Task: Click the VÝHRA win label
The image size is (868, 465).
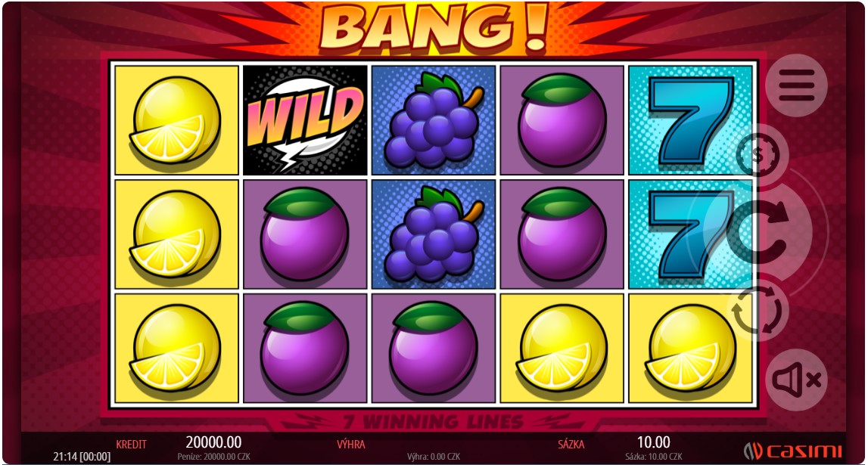Action: (x=351, y=444)
